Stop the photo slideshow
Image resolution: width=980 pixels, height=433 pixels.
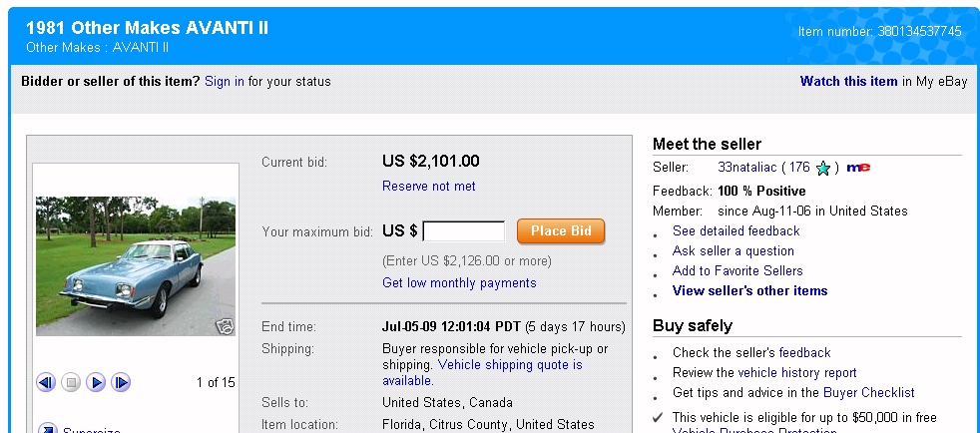71,382
